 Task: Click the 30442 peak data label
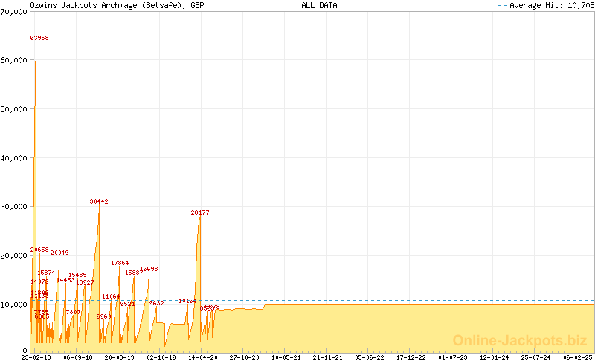click(x=99, y=201)
